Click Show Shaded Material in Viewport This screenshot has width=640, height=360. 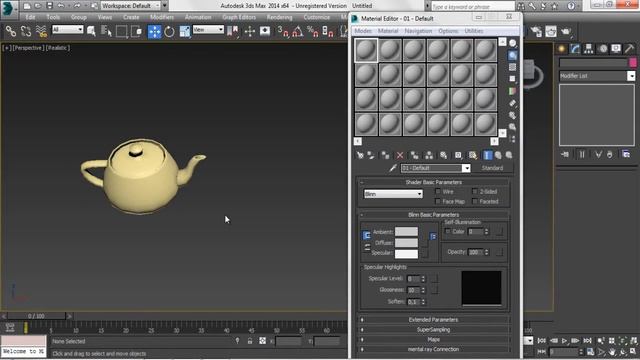473,156
